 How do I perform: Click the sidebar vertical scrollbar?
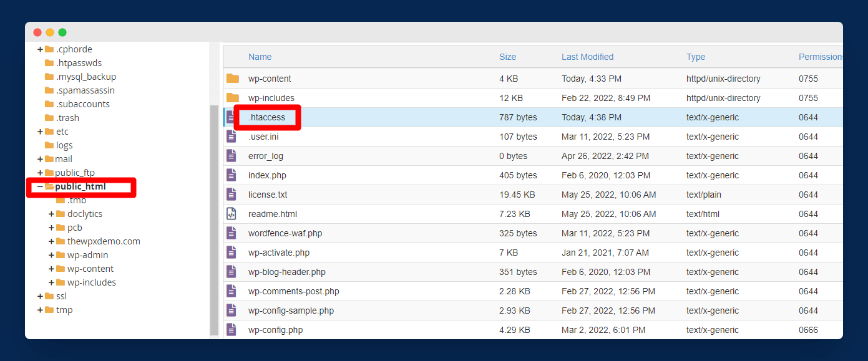[x=214, y=218]
